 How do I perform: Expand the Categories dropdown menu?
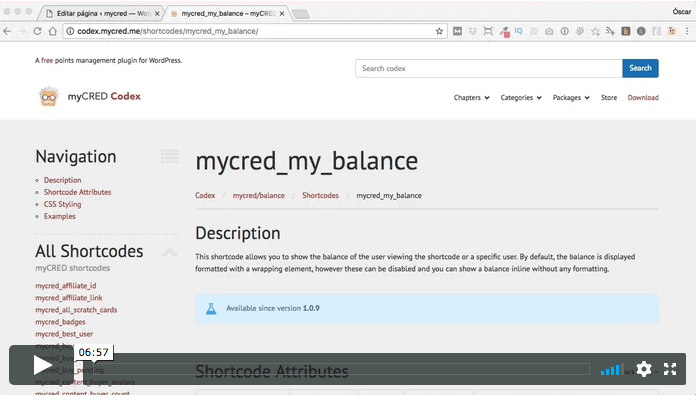click(x=521, y=98)
